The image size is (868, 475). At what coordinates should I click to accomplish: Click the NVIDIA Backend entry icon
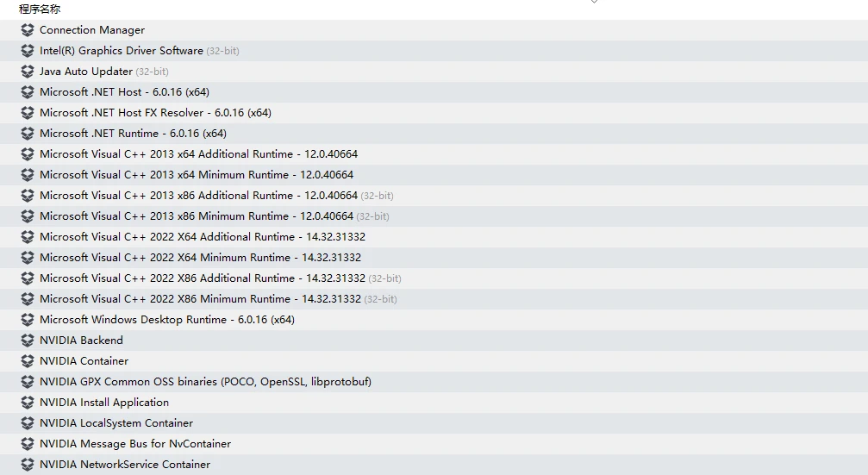click(27, 340)
